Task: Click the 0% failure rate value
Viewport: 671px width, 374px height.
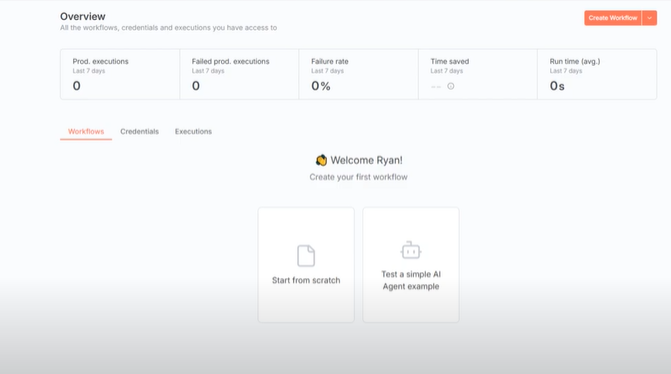Action: coord(321,86)
